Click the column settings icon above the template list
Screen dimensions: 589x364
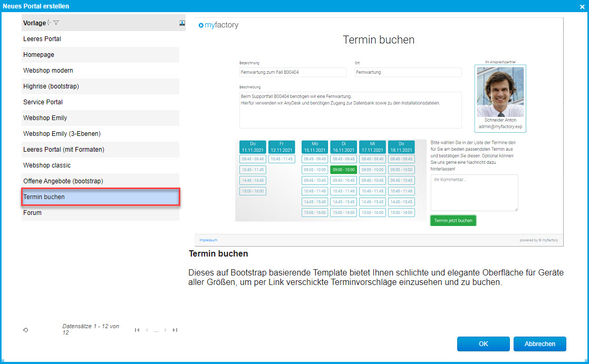tap(182, 22)
